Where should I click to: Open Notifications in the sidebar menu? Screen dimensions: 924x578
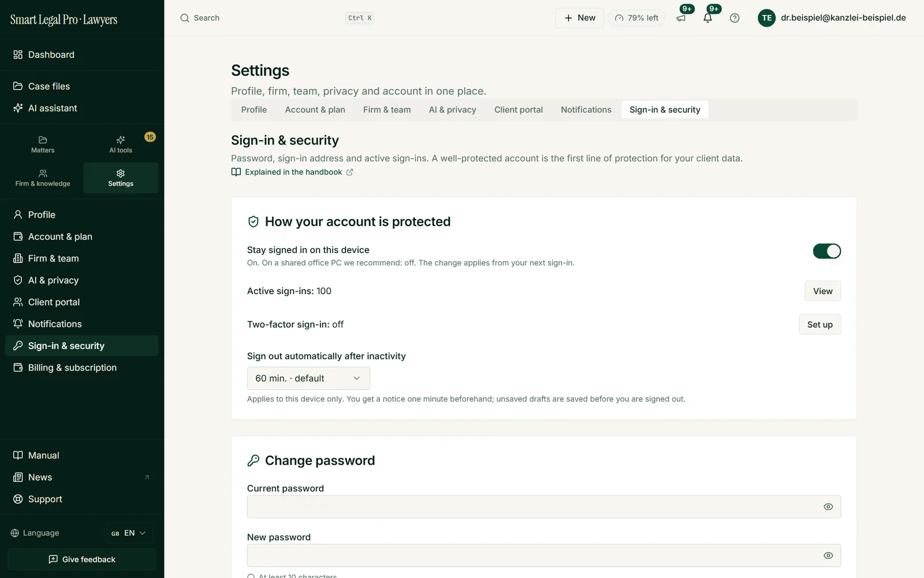click(81, 324)
